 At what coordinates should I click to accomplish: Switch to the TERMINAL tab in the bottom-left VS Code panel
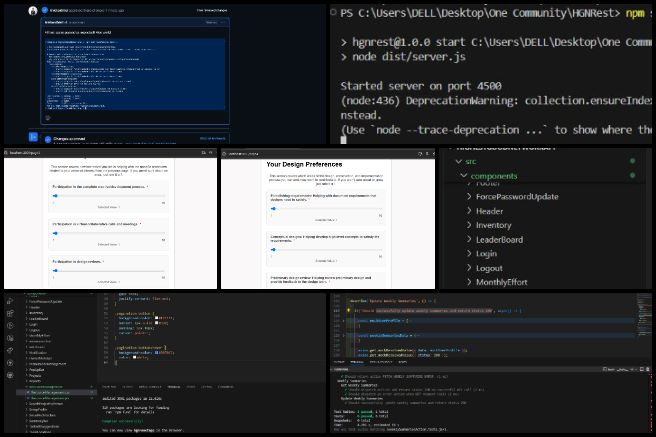[x=174, y=386]
